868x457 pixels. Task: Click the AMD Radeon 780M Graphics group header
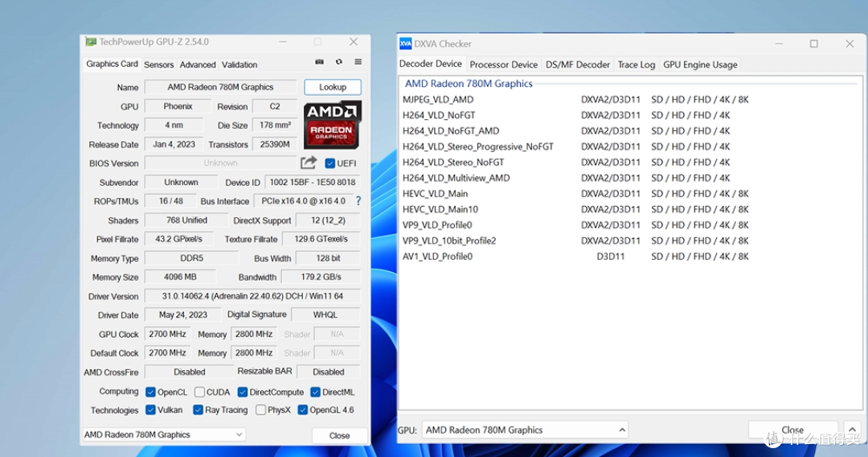(x=469, y=84)
